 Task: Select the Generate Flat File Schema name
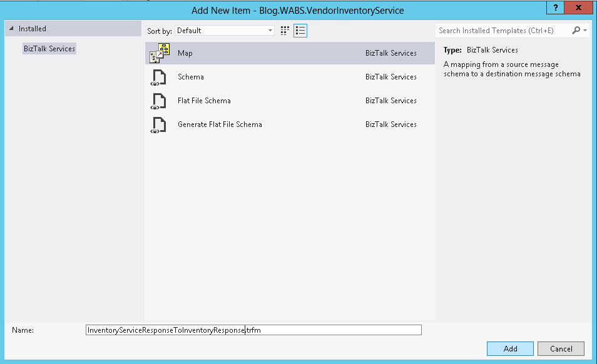(x=220, y=124)
